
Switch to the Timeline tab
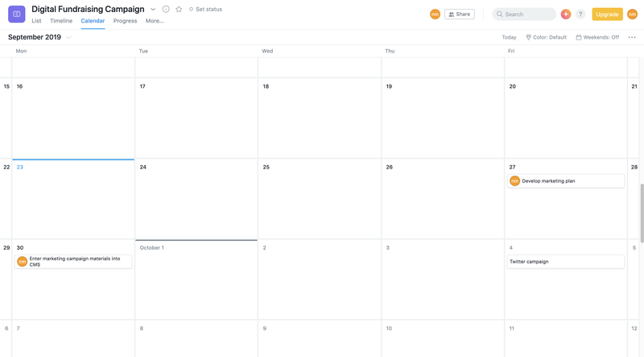click(61, 21)
